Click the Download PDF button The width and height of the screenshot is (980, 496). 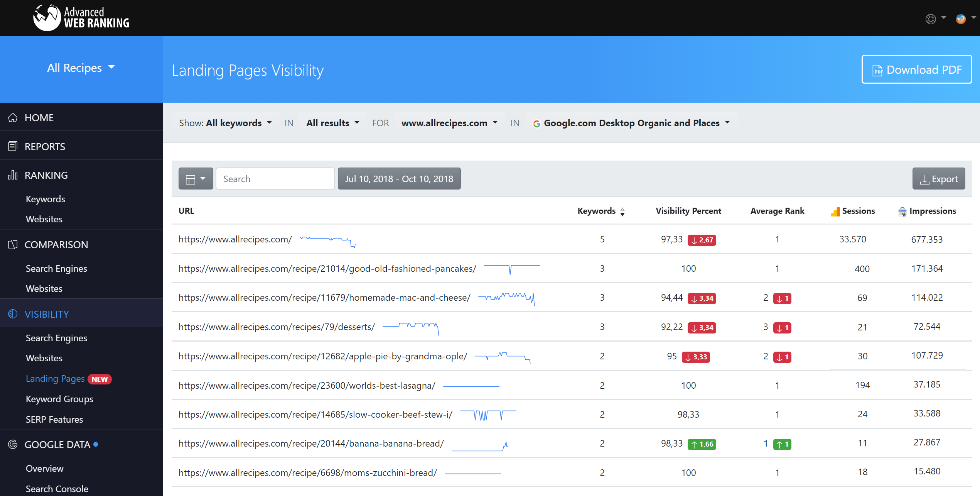click(916, 69)
